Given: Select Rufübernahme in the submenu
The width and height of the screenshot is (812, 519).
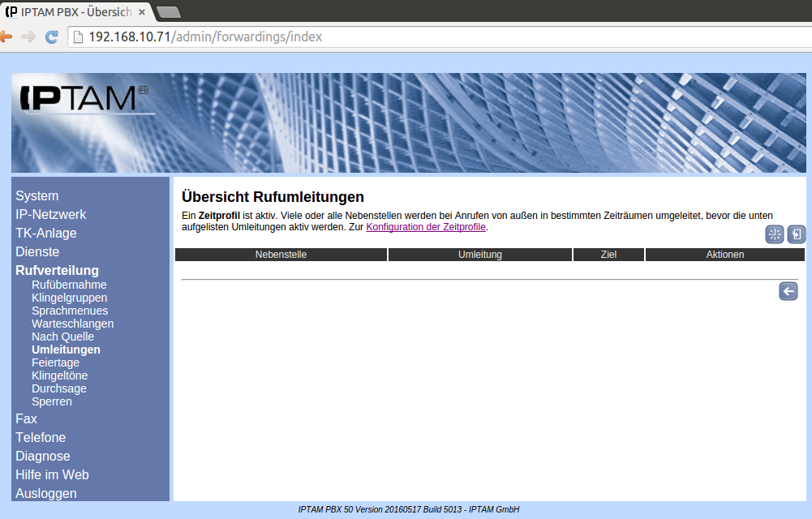Looking at the screenshot, I should point(69,285).
